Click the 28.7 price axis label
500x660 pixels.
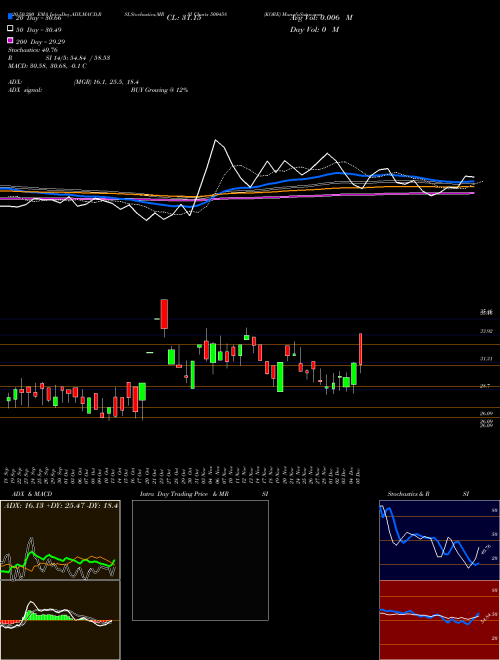tap(485, 386)
